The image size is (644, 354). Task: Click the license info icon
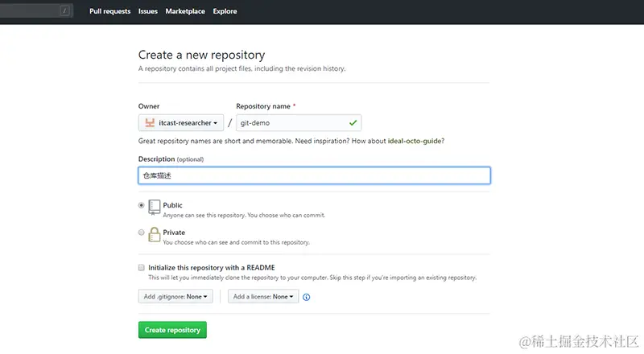307,297
